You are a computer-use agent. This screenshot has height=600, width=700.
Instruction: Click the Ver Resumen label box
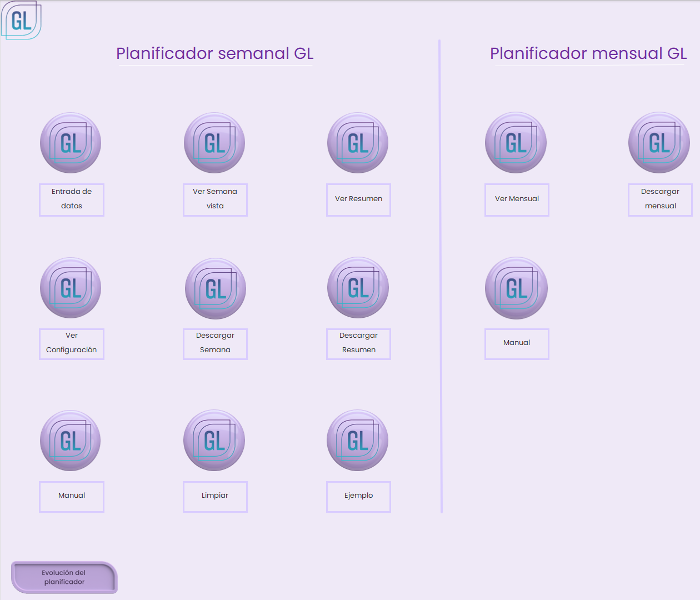coord(358,199)
